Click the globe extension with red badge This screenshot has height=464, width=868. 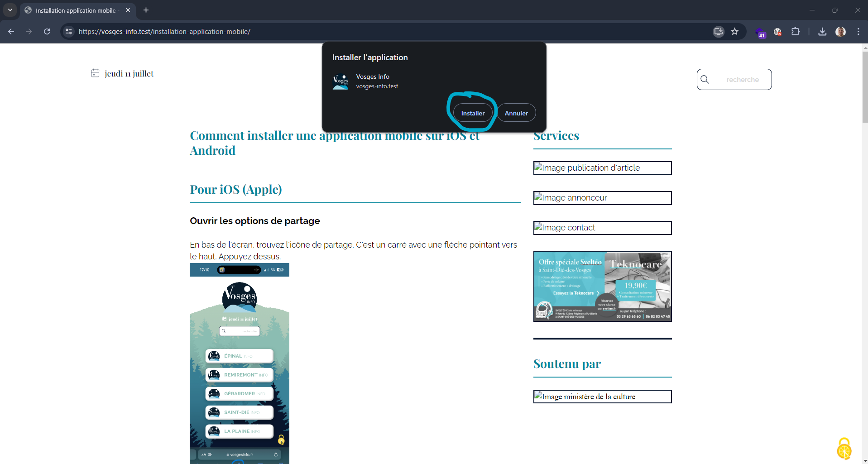coord(778,32)
